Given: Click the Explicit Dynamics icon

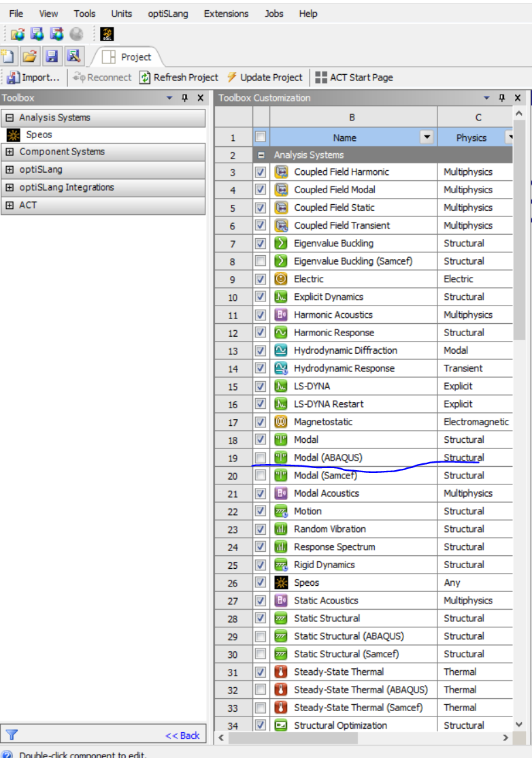Looking at the screenshot, I should point(281,297).
